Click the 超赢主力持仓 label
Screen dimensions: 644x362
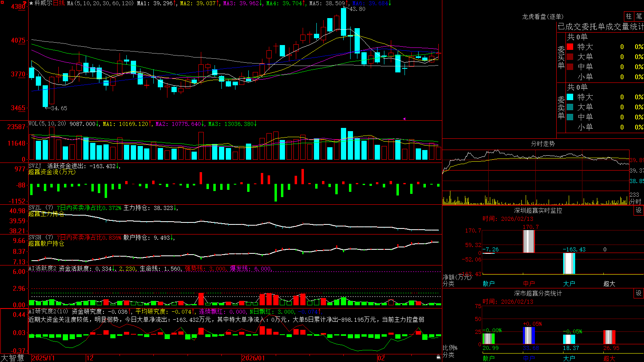tap(46, 214)
